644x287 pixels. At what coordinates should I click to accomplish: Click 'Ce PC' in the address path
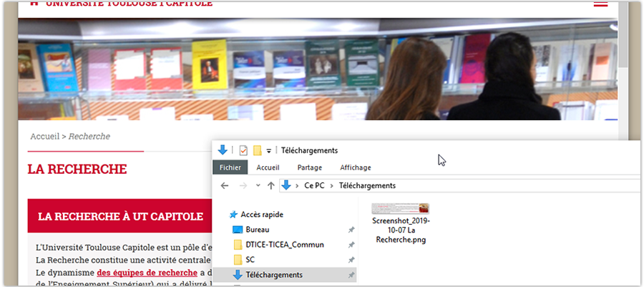click(314, 185)
